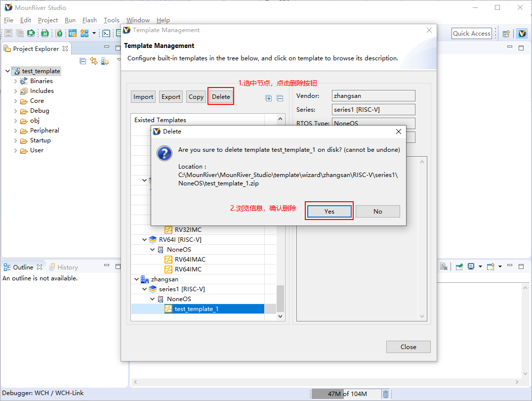
Task: Select the MounRiver perspective icon
Action: tap(522, 34)
